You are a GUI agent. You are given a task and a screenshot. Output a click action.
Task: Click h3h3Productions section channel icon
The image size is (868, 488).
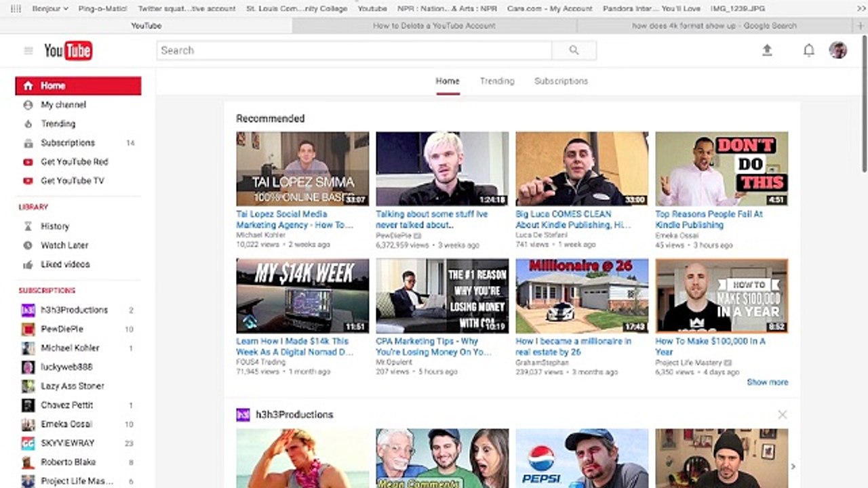coord(243,415)
